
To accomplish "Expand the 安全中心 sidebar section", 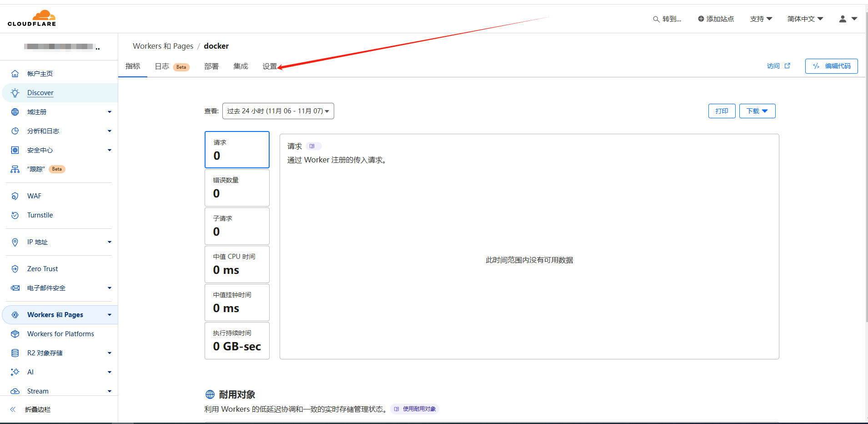I will 110,150.
